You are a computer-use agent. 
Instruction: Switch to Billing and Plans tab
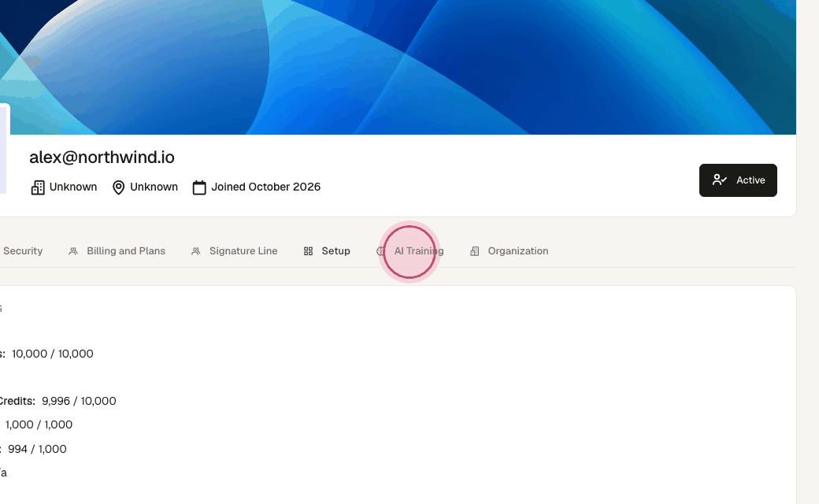click(x=117, y=251)
